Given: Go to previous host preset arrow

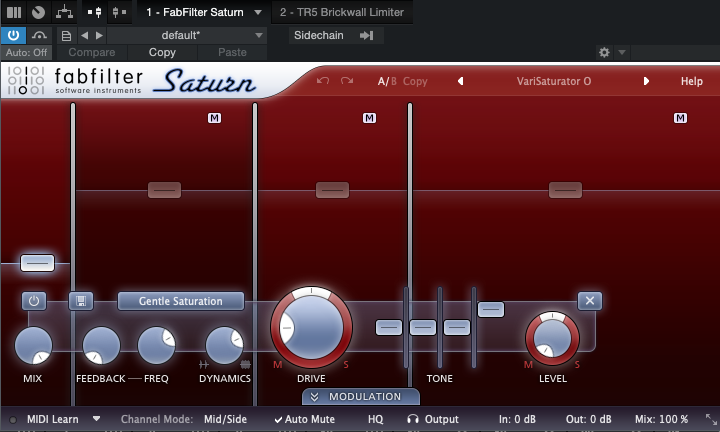Looking at the screenshot, I should coord(84,35).
